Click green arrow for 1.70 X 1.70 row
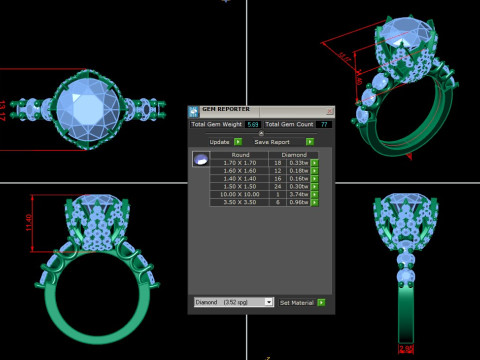480x360 pixels. [314, 163]
